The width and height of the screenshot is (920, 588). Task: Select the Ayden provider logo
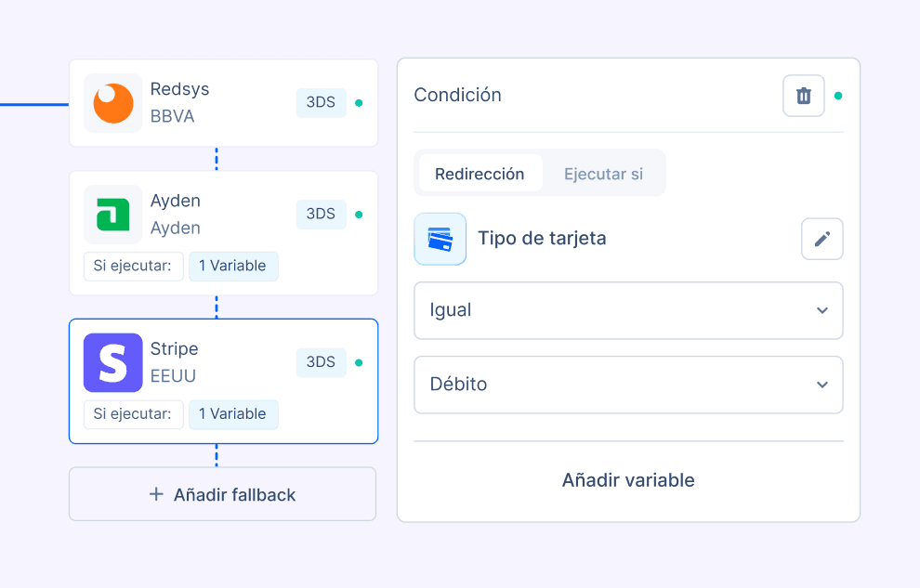[112, 215]
